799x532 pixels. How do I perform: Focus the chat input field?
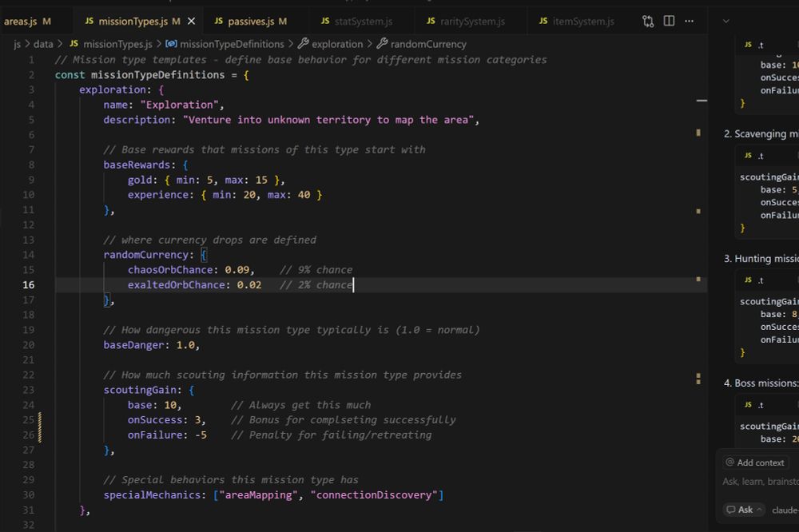[761, 482]
